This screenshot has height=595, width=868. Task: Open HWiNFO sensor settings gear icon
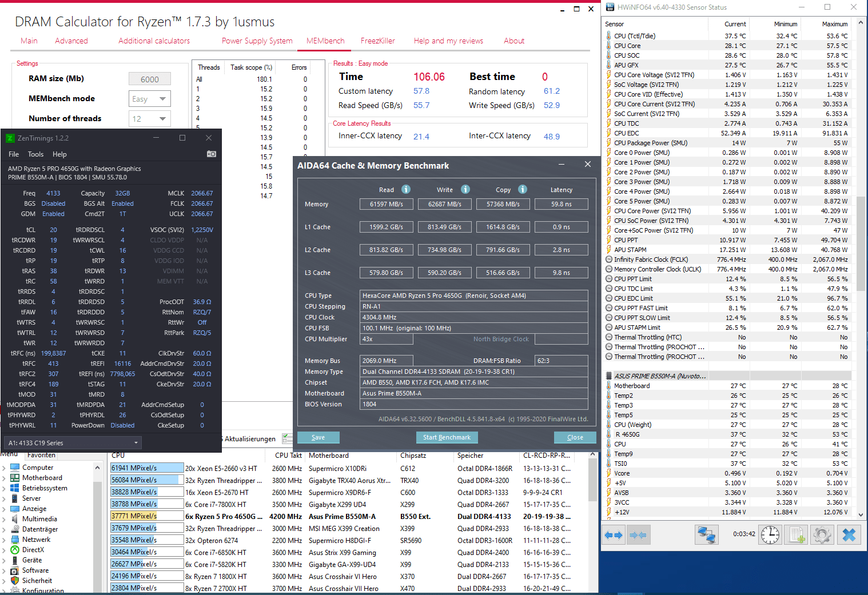coord(822,535)
